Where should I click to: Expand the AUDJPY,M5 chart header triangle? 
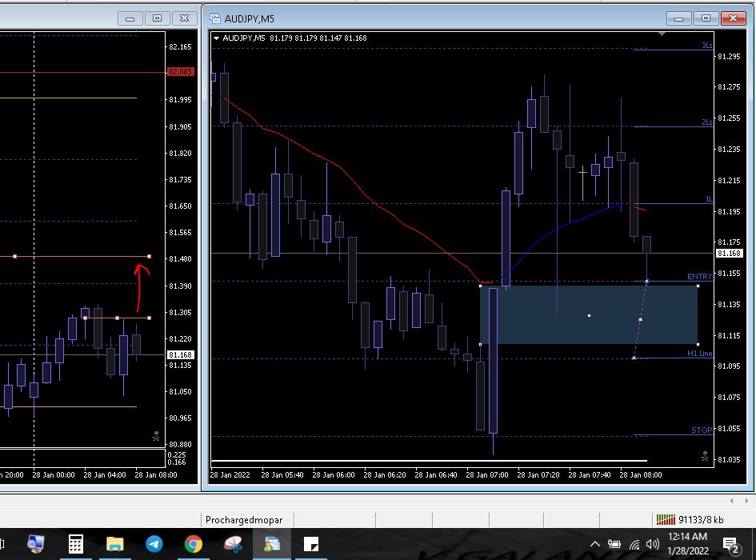(217, 38)
